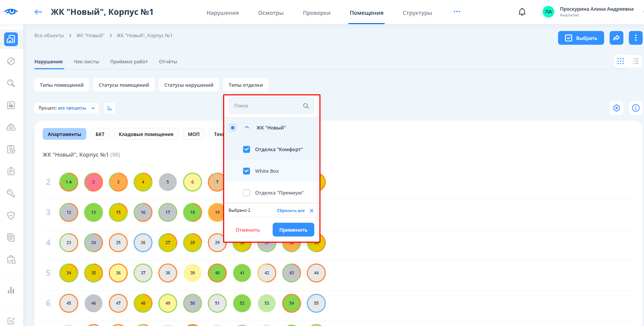Click the notification bell icon

click(x=522, y=12)
